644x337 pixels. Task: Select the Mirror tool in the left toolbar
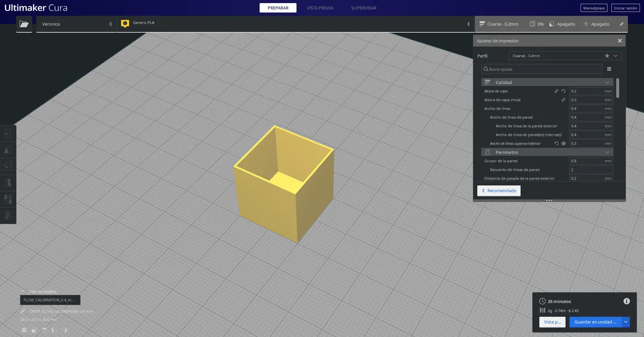(x=8, y=182)
